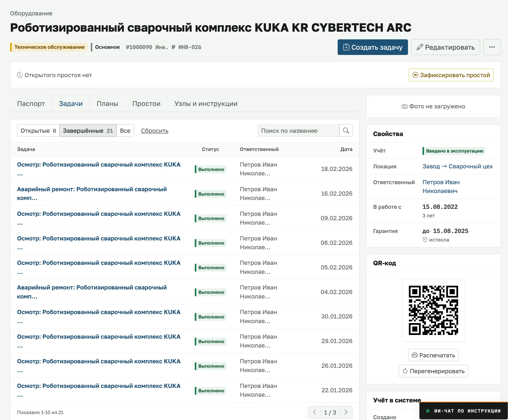Switch to Задачи tab
508x420 pixels.
71,104
